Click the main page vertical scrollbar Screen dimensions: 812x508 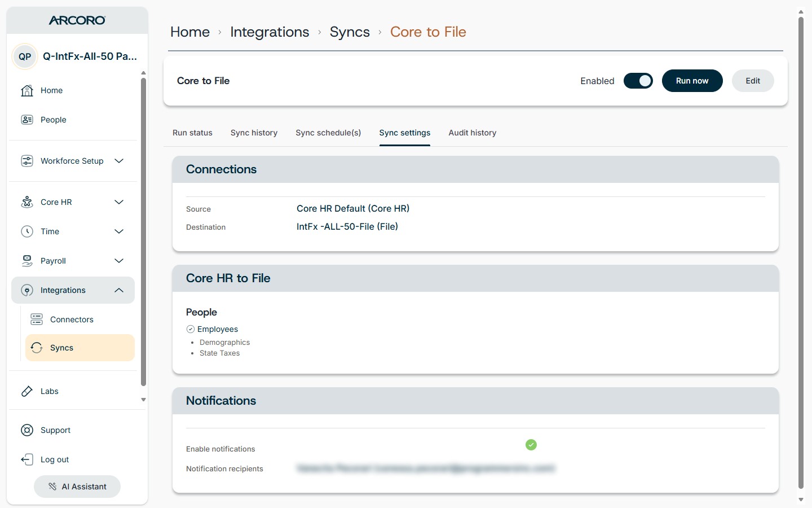coord(801,252)
